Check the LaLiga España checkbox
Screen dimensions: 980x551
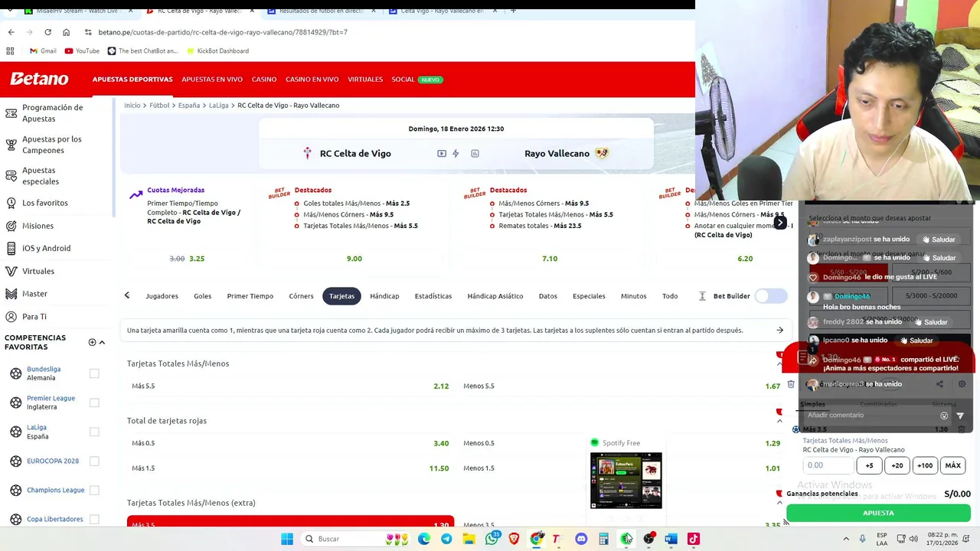94,432
